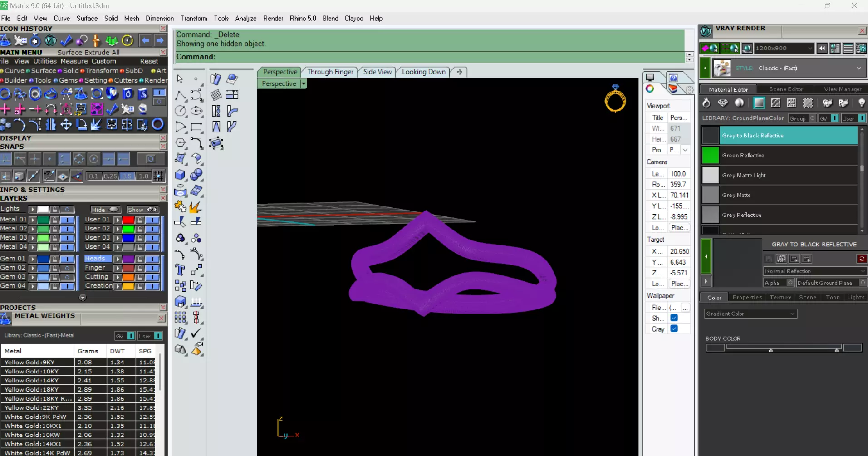Click the User 03 blue color swatch
Viewport: 868px width, 456px height.
point(128,238)
